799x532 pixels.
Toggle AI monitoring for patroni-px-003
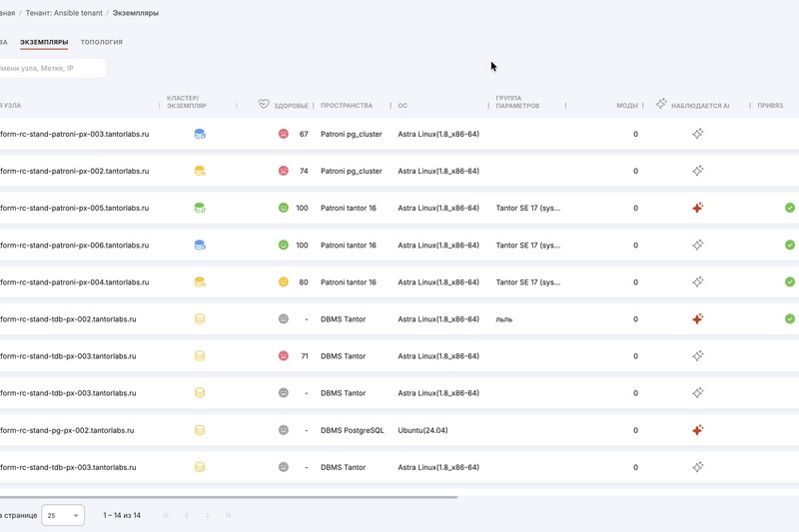(697, 134)
